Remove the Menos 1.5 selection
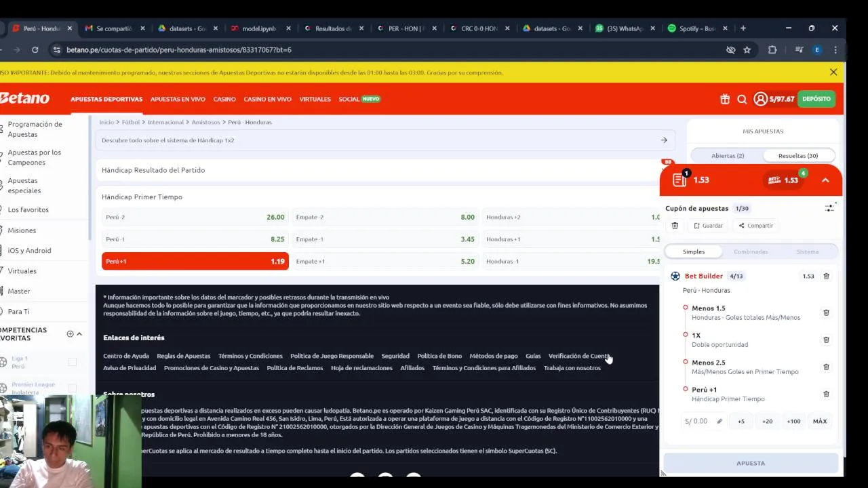The image size is (868, 488). tap(826, 312)
